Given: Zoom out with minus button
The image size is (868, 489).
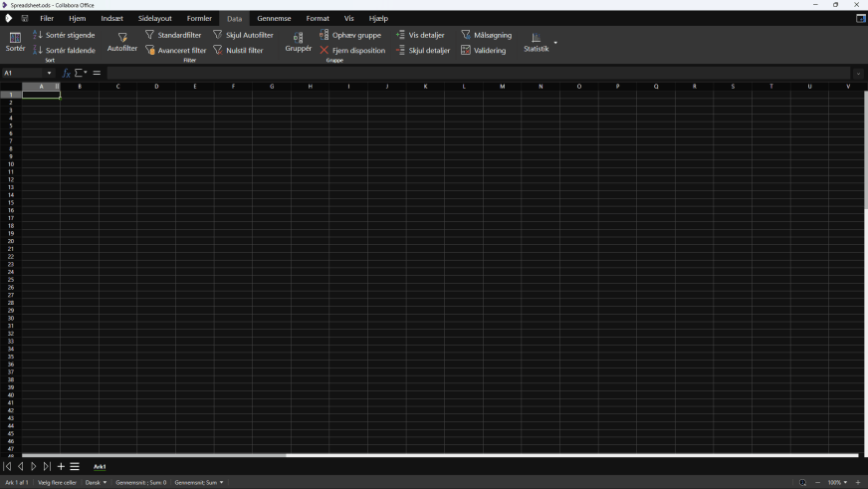Looking at the screenshot, I should pyautogui.click(x=817, y=482).
